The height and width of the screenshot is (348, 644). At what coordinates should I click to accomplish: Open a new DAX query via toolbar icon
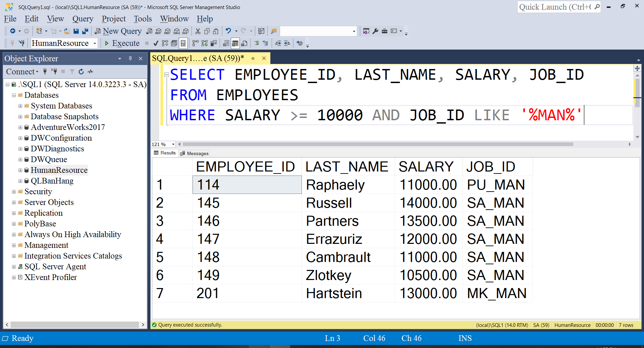[185, 31]
